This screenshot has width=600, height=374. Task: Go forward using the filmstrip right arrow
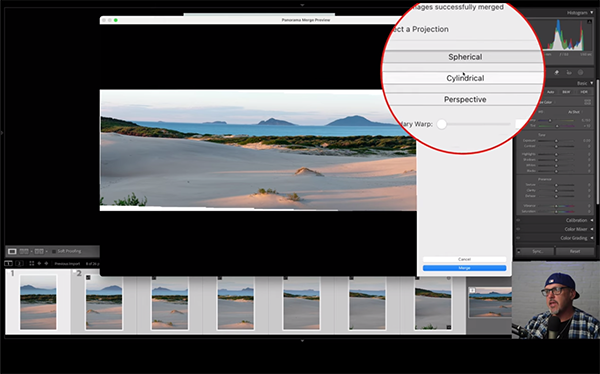(x=46, y=263)
